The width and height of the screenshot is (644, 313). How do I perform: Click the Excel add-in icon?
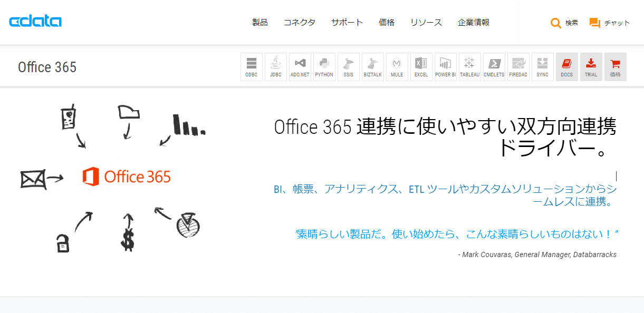point(421,67)
